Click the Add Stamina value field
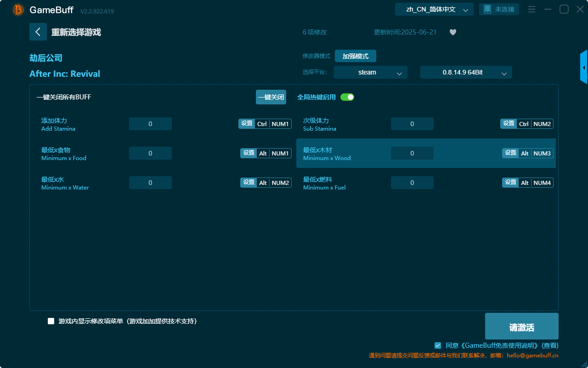The height and width of the screenshot is (368, 588). click(150, 123)
